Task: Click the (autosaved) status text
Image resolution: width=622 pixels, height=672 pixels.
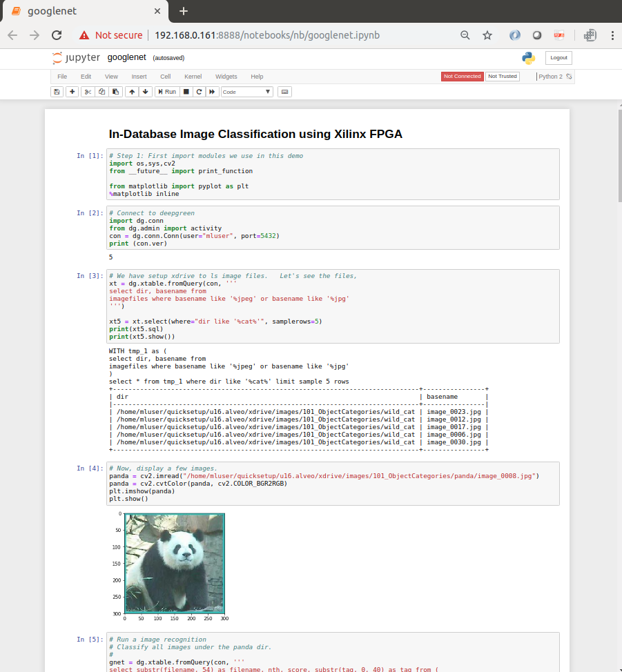Action: click(x=168, y=58)
